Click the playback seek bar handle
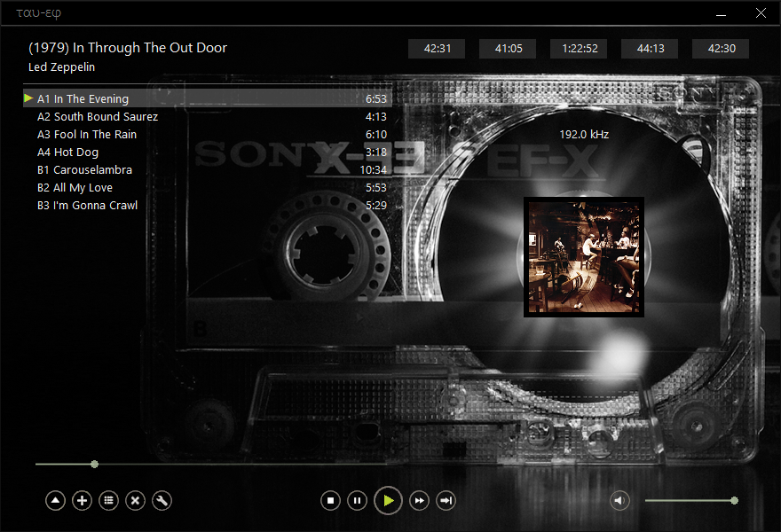Viewport: 781px width, 532px height. 94,464
